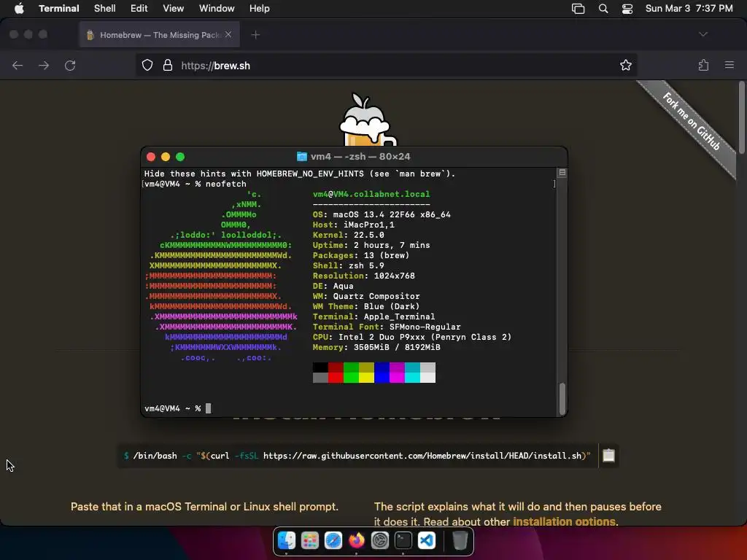Click the date and time in menu bar
This screenshot has height=560, width=747.
coord(689,9)
